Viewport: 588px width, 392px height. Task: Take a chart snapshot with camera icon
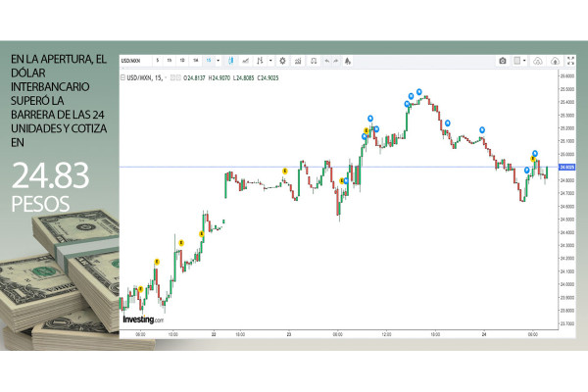(503, 61)
